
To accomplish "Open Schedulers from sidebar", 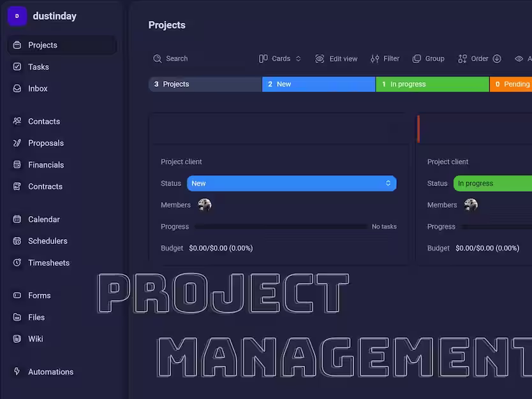I will click(62, 241).
